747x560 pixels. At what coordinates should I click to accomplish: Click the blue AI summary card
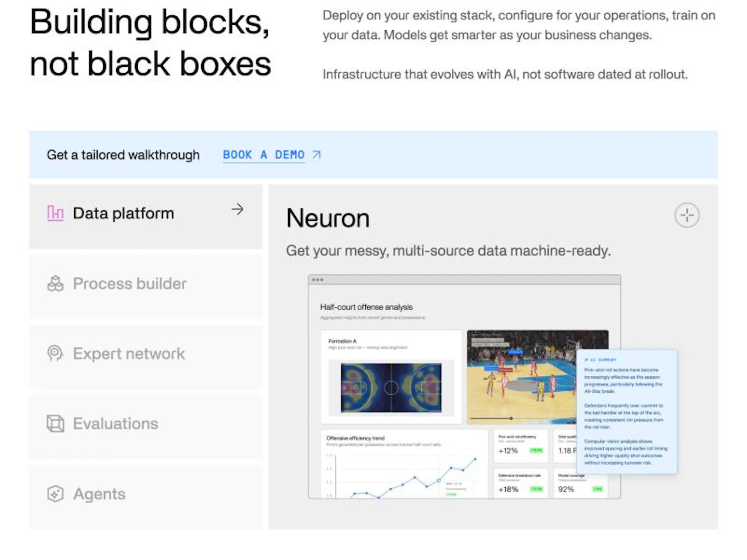(x=627, y=411)
